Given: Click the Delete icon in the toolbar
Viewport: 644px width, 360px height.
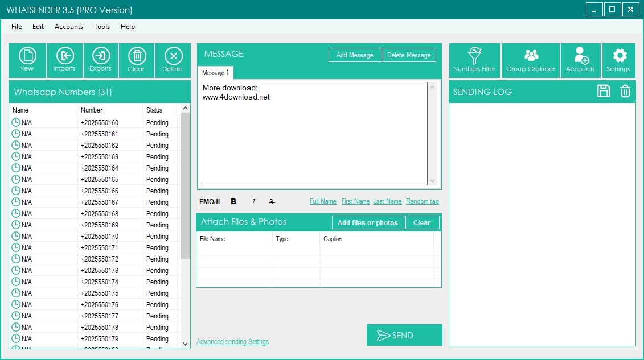Looking at the screenshot, I should click(x=173, y=60).
